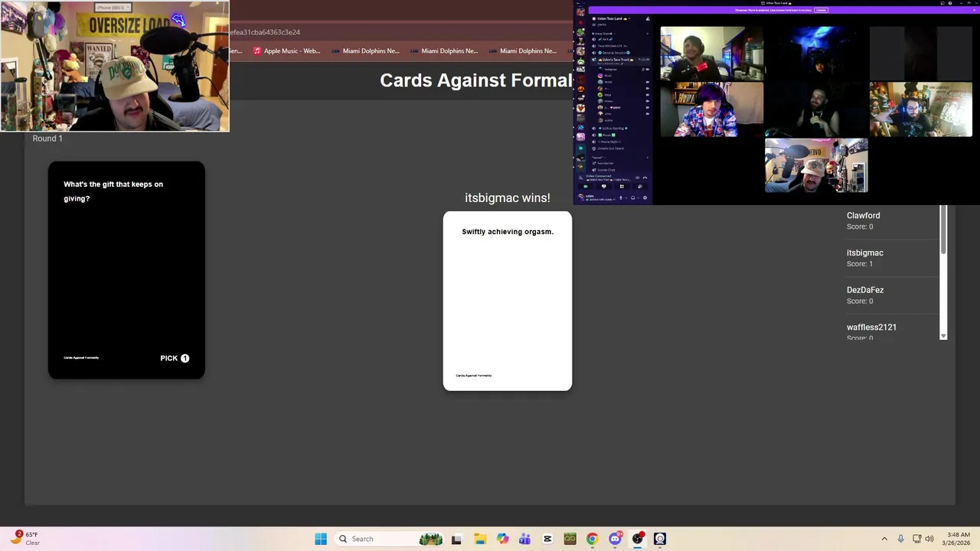Viewport: 980px width, 551px height.
Task: Focus purple-haired floral shirt video tile
Action: 712,109
